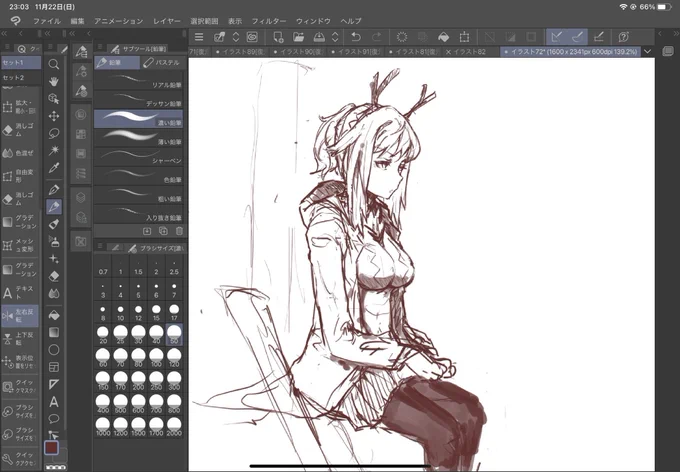
Task: Open the フィルター menu
Action: coord(269,21)
